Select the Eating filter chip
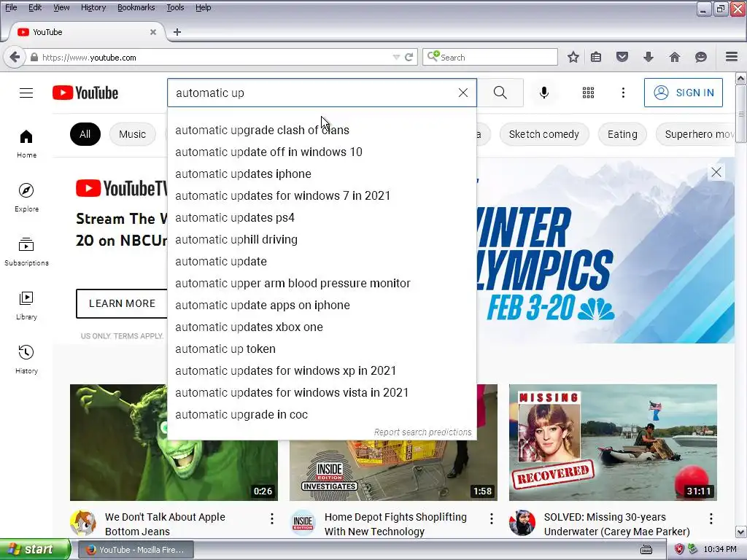This screenshot has width=747, height=560. (622, 134)
